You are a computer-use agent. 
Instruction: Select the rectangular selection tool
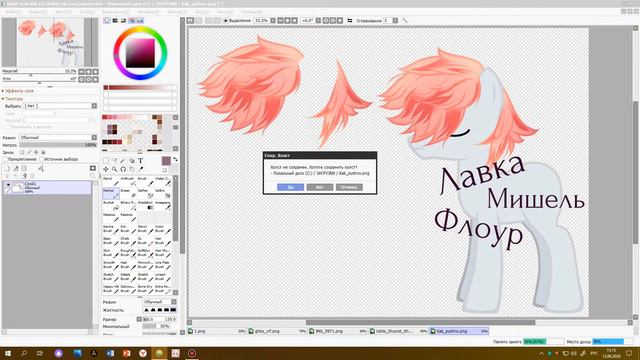click(106, 160)
